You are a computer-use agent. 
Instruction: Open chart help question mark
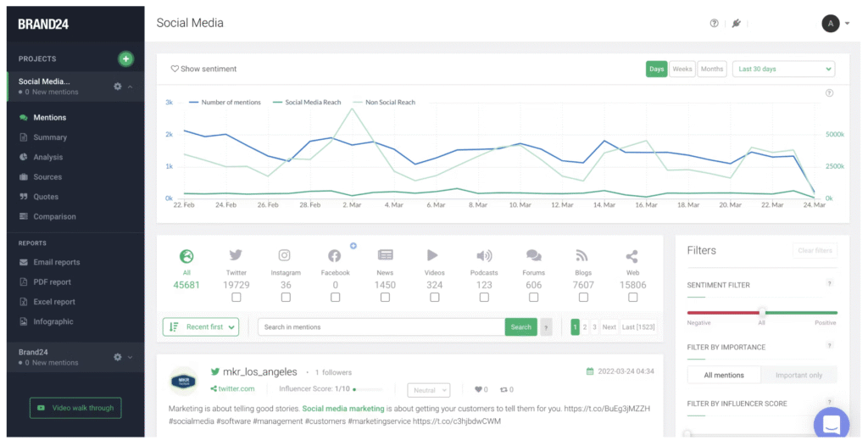[829, 93]
